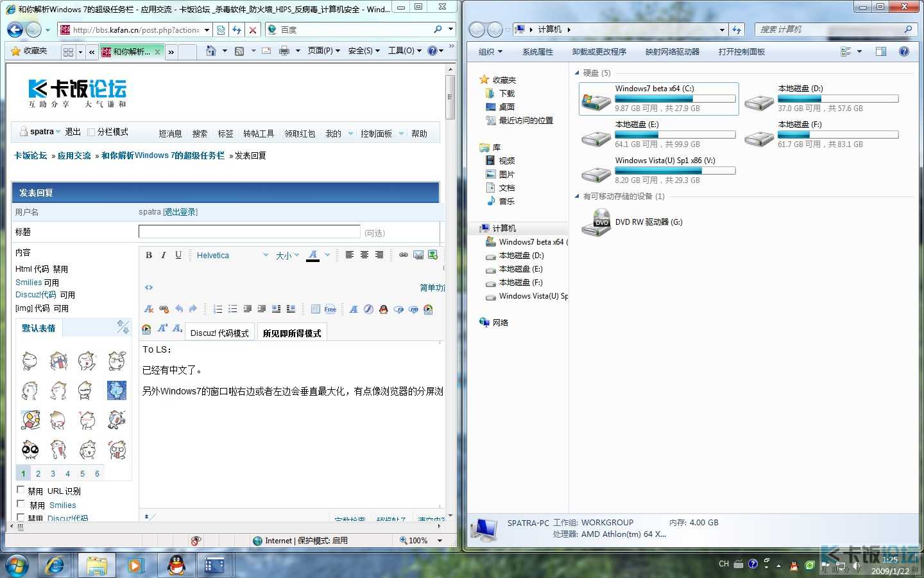Open the IE home page button
924x578 pixels.
click(x=210, y=51)
